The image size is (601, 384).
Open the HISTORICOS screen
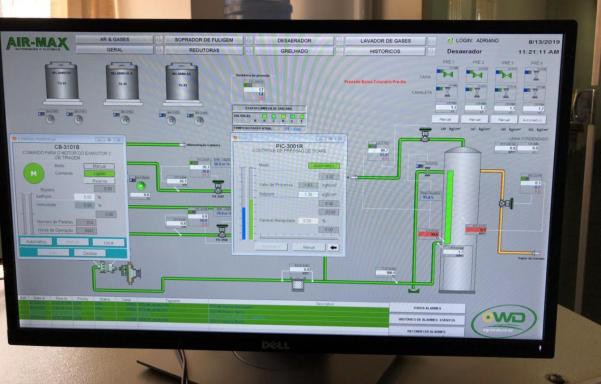pyautogui.click(x=385, y=51)
